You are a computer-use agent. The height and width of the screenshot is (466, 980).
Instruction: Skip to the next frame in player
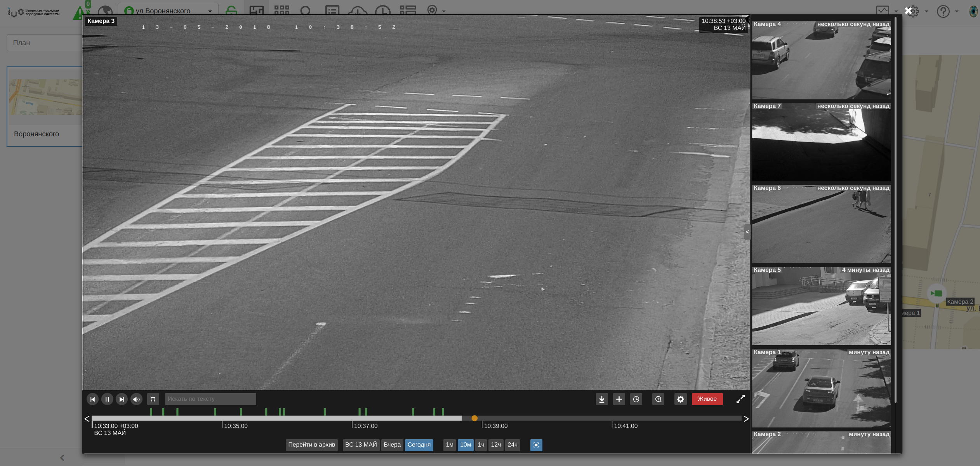[122, 399]
